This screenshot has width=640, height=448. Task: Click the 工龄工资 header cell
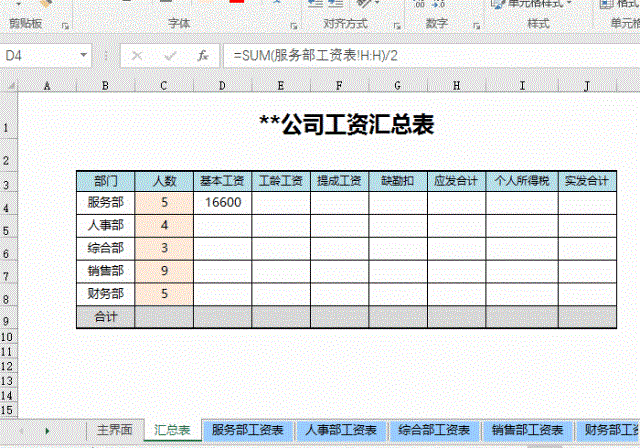(x=281, y=181)
